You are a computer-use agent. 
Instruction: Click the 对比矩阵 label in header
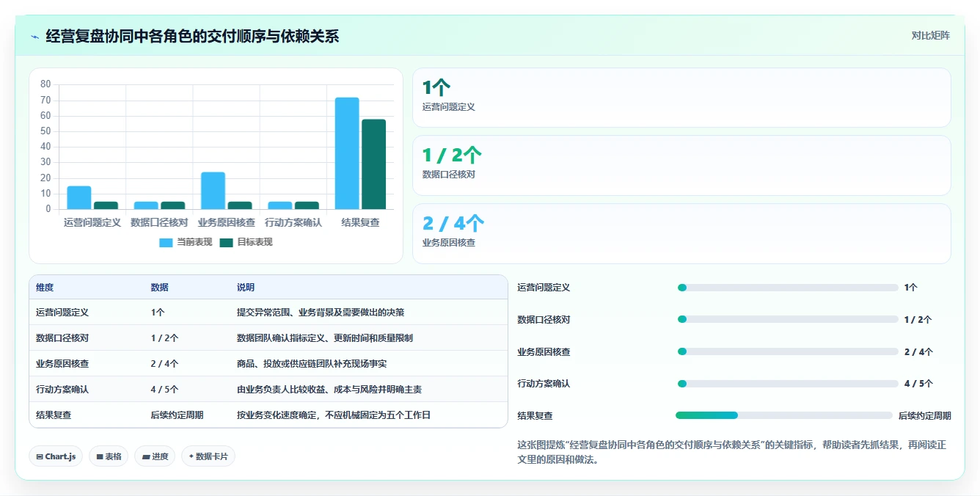click(x=930, y=36)
